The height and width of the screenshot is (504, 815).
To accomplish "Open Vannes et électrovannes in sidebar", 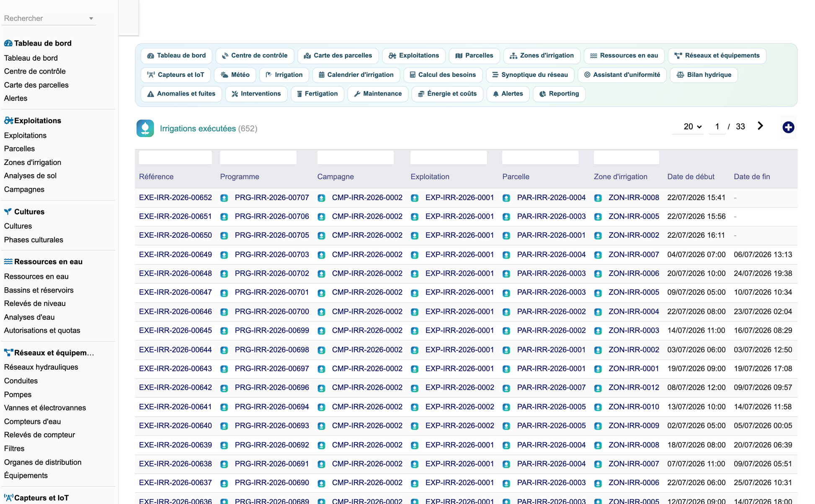I will [45, 408].
